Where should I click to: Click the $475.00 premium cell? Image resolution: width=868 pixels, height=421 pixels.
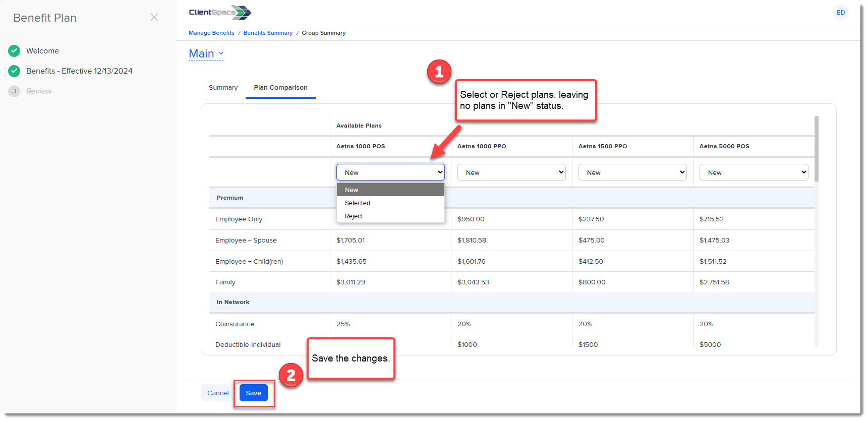coord(592,240)
